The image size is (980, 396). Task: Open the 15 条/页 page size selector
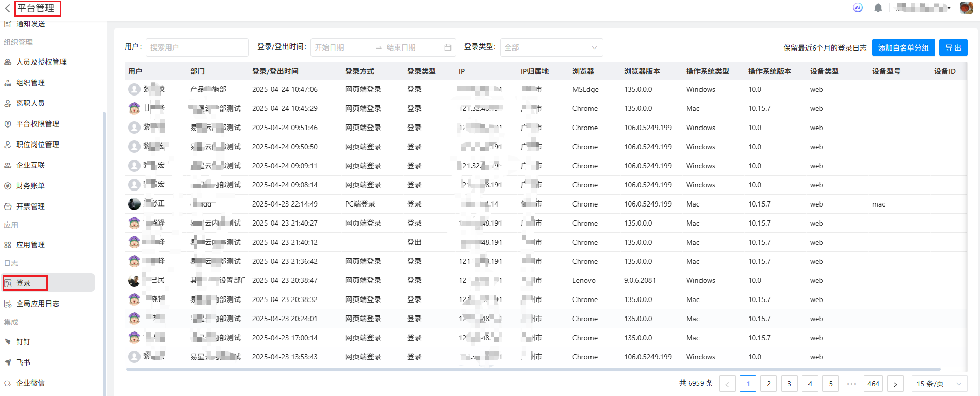939,384
